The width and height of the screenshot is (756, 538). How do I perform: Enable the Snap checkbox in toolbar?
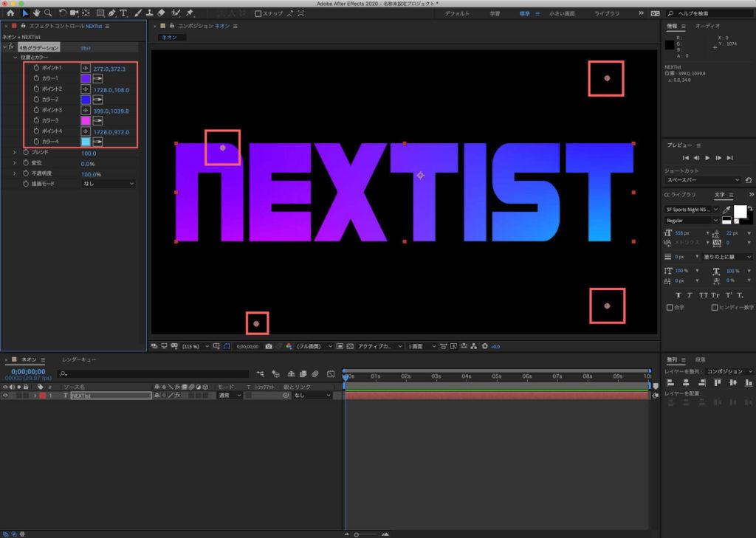click(x=258, y=13)
